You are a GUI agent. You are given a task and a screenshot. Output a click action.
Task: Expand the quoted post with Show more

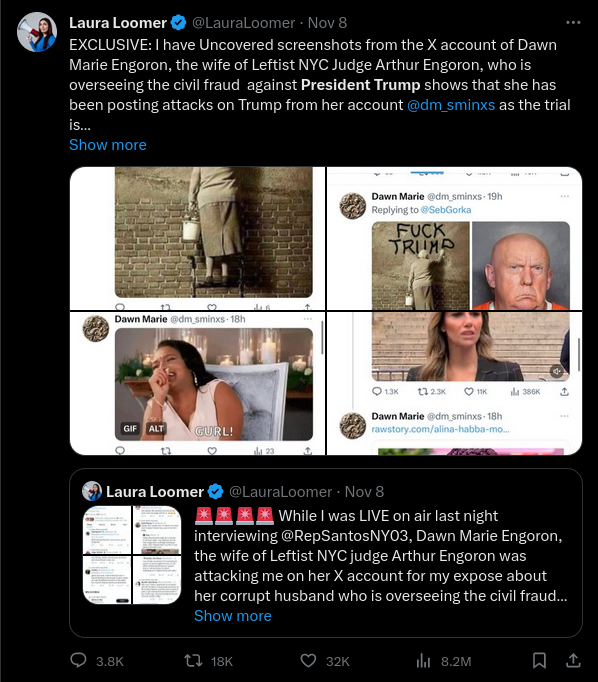click(233, 616)
